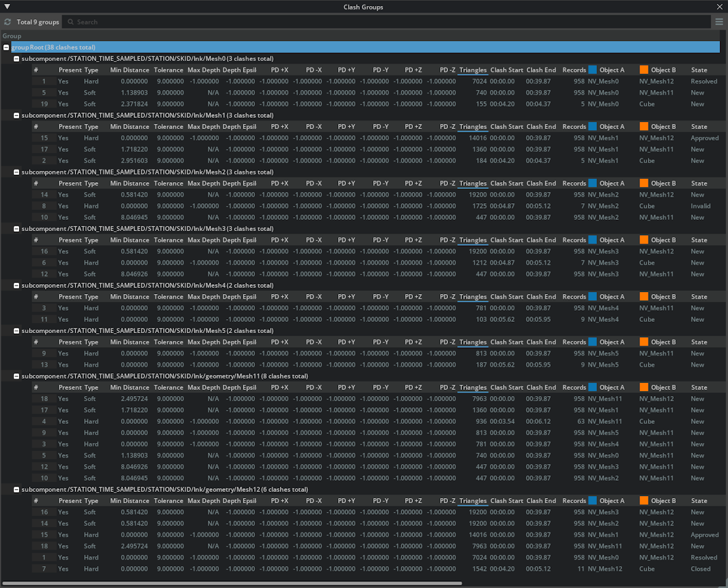
Task: Collapse the geometry/Mesh11 subcomponent group
Action: click(x=17, y=376)
